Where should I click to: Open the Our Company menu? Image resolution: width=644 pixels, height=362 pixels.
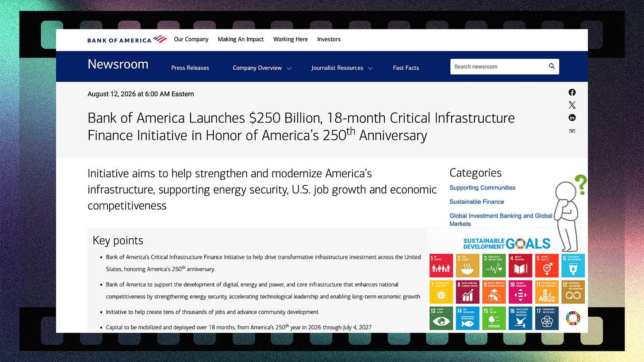(191, 39)
